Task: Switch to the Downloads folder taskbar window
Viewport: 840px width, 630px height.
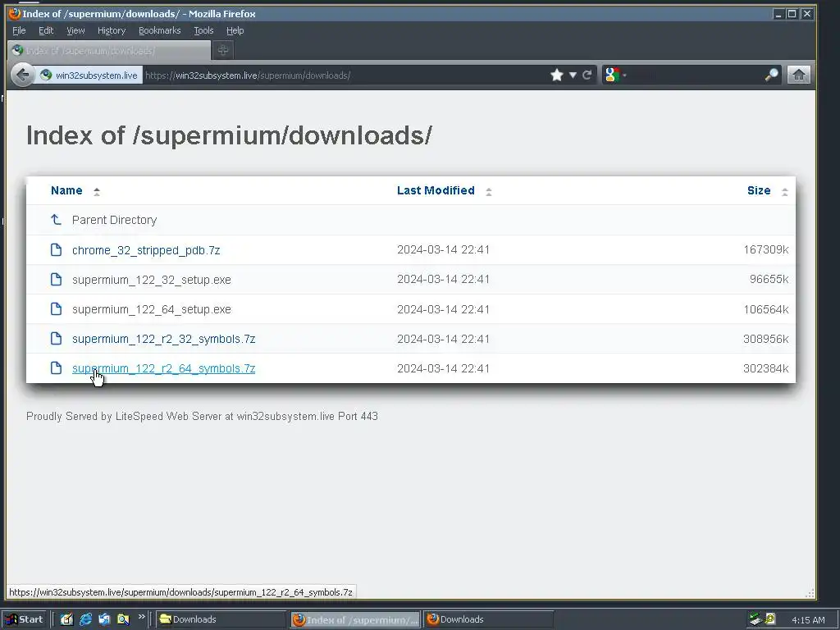Action: tap(221, 619)
